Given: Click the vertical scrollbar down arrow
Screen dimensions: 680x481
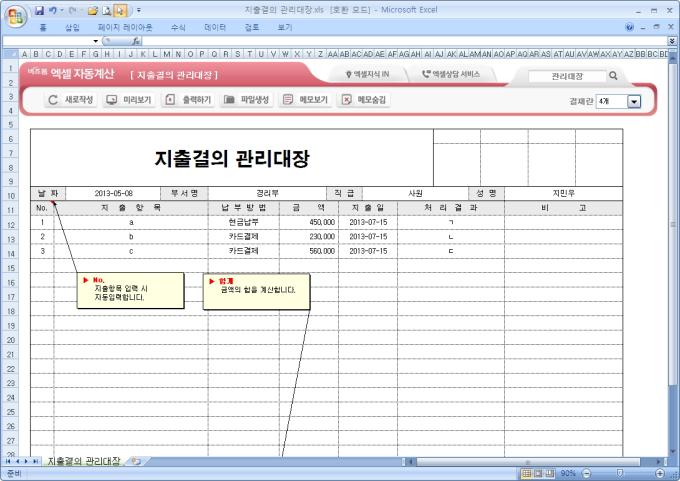Looking at the screenshot, I should point(673,451).
